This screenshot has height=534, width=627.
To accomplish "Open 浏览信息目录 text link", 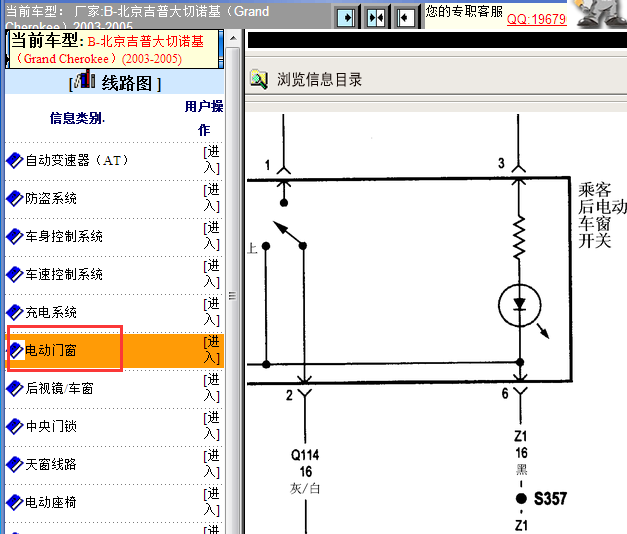I will [x=319, y=79].
